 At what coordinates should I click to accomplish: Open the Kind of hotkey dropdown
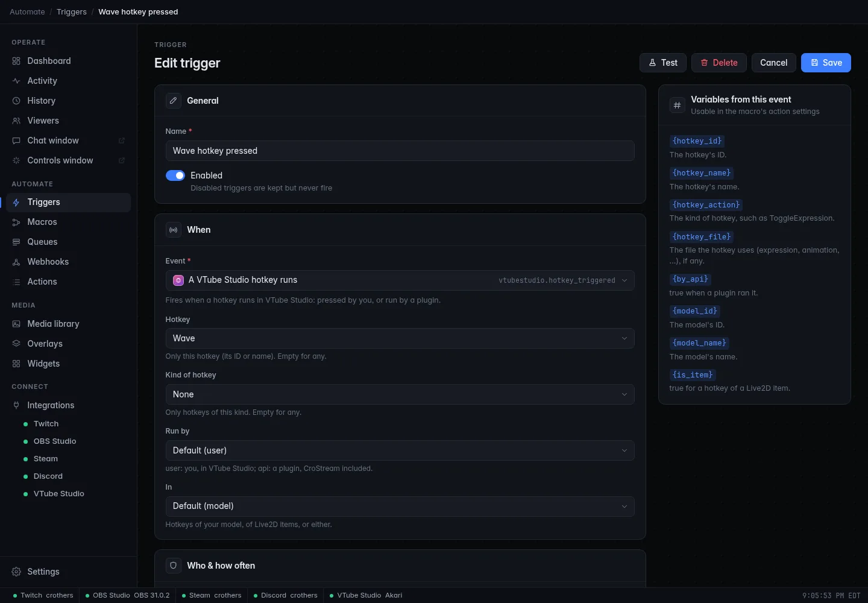click(x=400, y=394)
